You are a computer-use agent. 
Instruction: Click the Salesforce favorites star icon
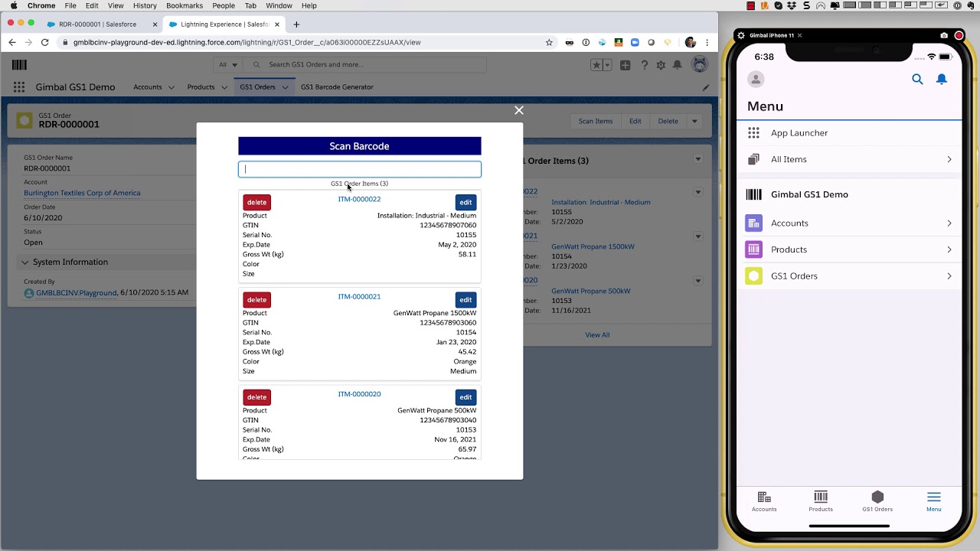(x=596, y=65)
